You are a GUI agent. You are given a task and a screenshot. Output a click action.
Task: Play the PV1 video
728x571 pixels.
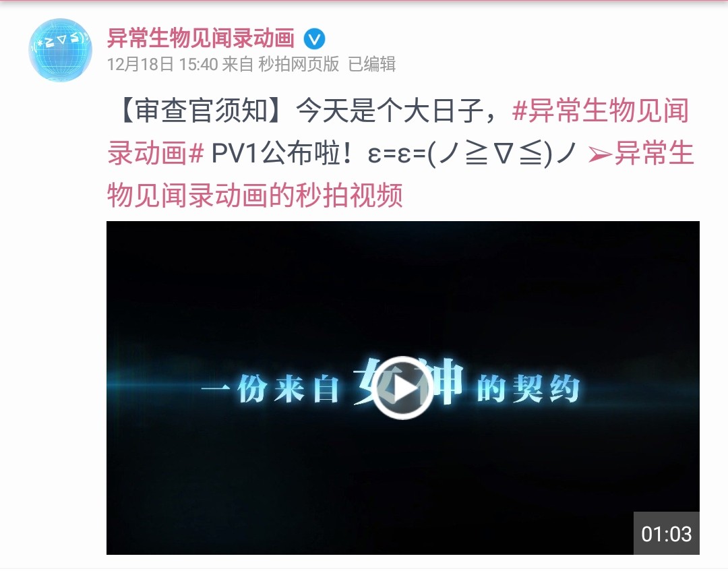403,388
